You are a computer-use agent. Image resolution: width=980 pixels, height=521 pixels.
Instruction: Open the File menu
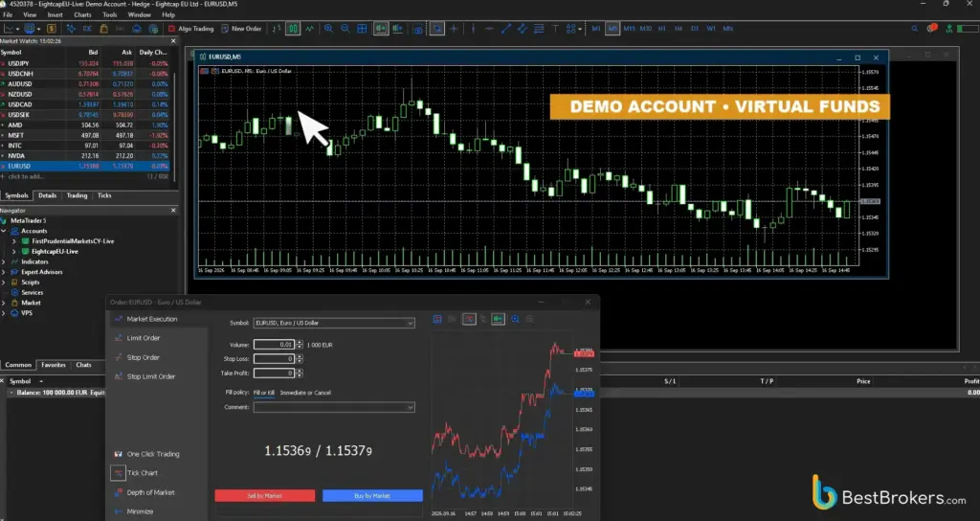pyautogui.click(x=8, y=14)
